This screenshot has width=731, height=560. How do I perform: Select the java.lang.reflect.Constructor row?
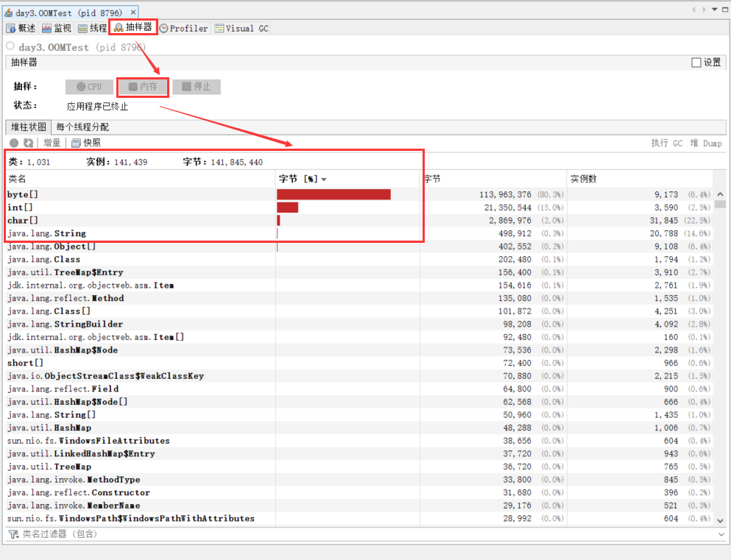(359, 493)
